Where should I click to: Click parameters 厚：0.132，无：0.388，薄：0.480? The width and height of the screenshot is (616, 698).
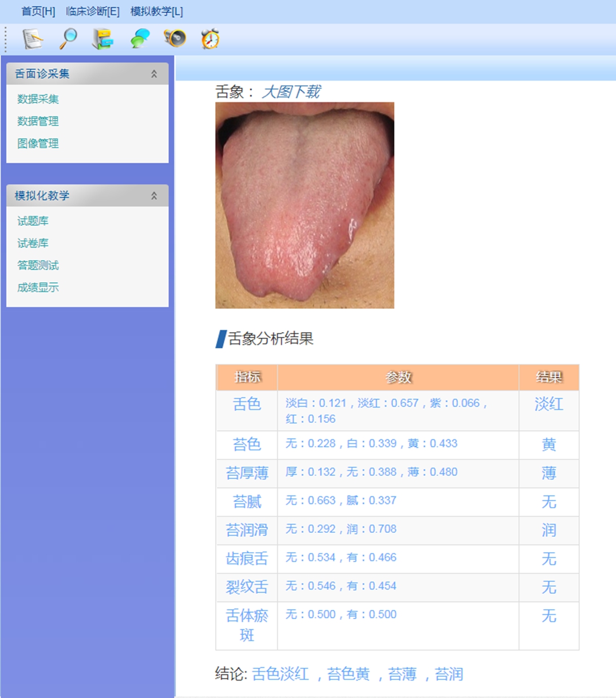tap(372, 472)
